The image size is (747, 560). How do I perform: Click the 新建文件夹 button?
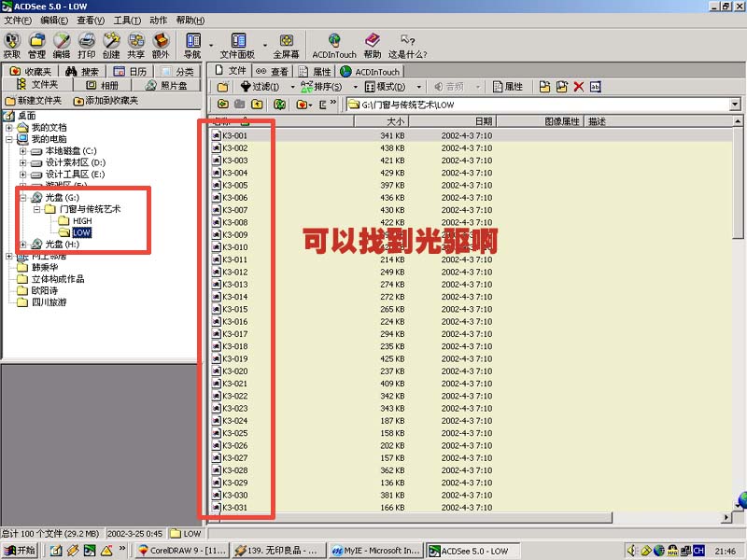point(34,101)
